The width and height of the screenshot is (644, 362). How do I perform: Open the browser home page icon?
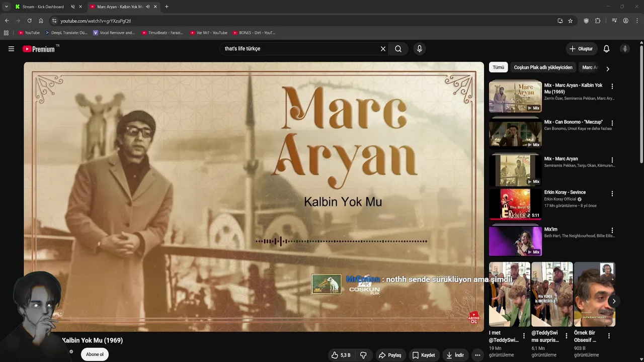(x=41, y=21)
